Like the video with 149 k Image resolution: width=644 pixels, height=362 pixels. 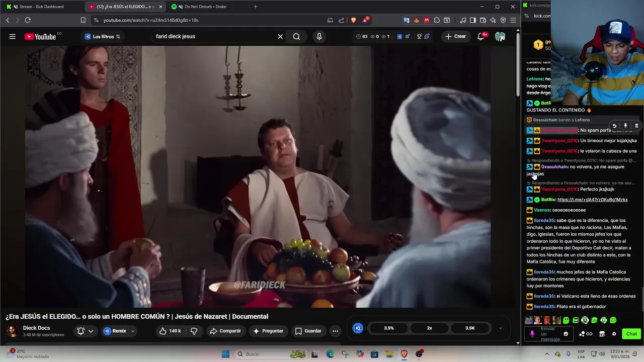click(170, 331)
